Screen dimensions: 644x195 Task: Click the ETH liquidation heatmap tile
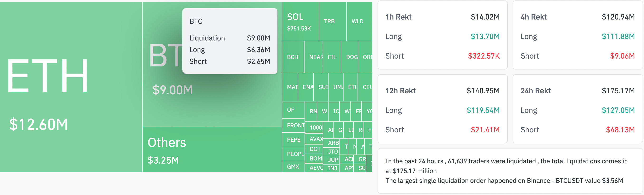point(71,87)
